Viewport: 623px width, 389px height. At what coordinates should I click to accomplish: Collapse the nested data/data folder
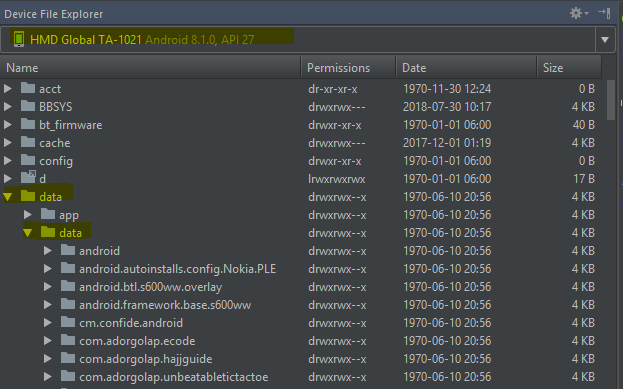pyautogui.click(x=27, y=233)
